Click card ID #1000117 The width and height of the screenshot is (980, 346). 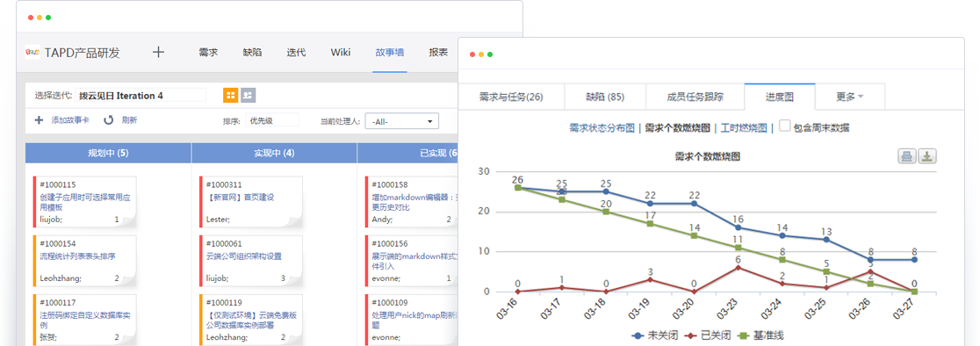tap(57, 303)
